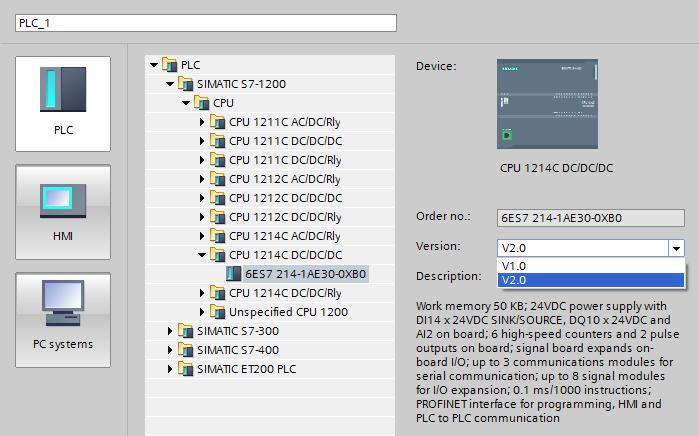Collapse the PLC root tree node
The height and width of the screenshot is (436, 699).
[154, 65]
